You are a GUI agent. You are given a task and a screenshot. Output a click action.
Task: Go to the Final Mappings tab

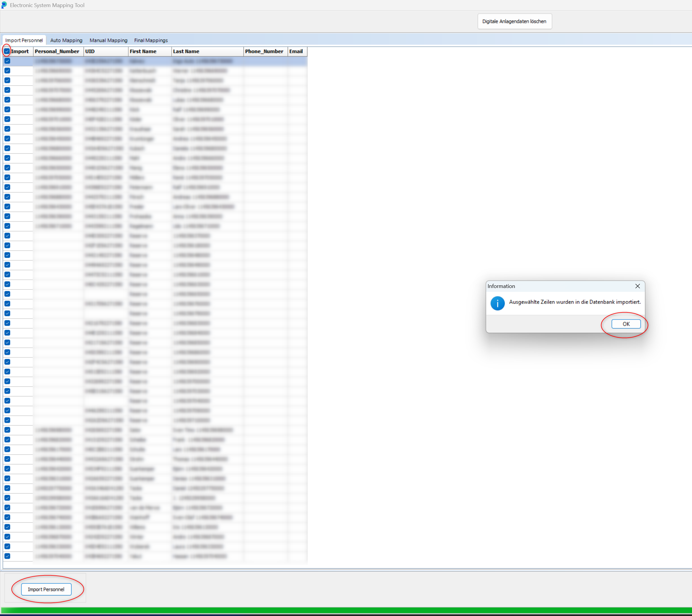click(151, 40)
